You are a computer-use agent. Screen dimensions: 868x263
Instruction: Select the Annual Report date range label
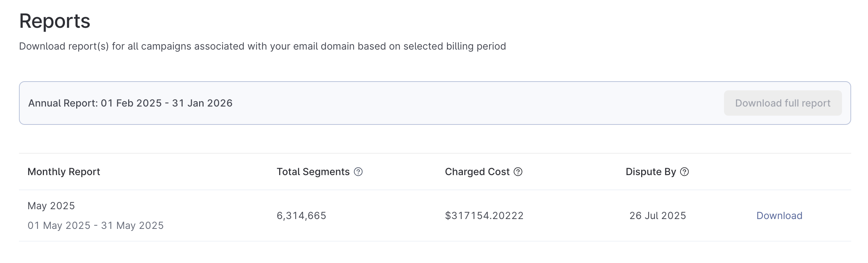(130, 103)
